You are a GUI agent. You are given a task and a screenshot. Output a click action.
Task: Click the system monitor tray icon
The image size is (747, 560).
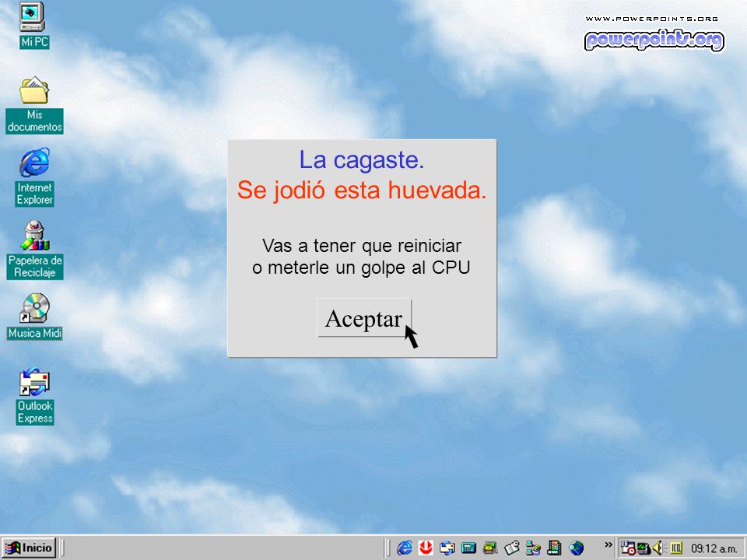click(x=644, y=548)
